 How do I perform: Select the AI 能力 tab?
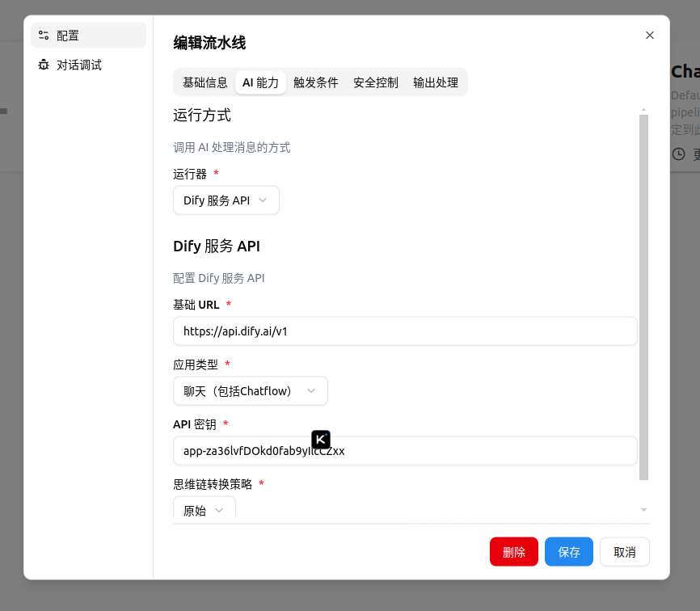[260, 82]
